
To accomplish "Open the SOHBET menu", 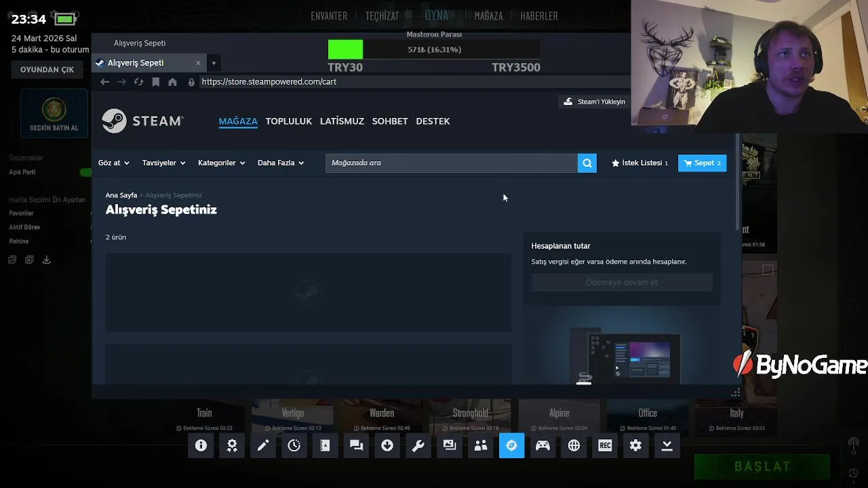I will (x=390, y=121).
